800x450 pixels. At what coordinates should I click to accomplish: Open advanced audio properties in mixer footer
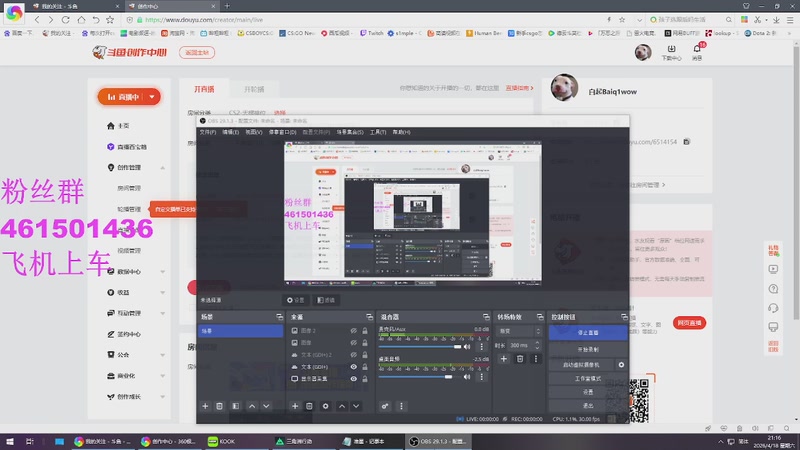[385, 406]
